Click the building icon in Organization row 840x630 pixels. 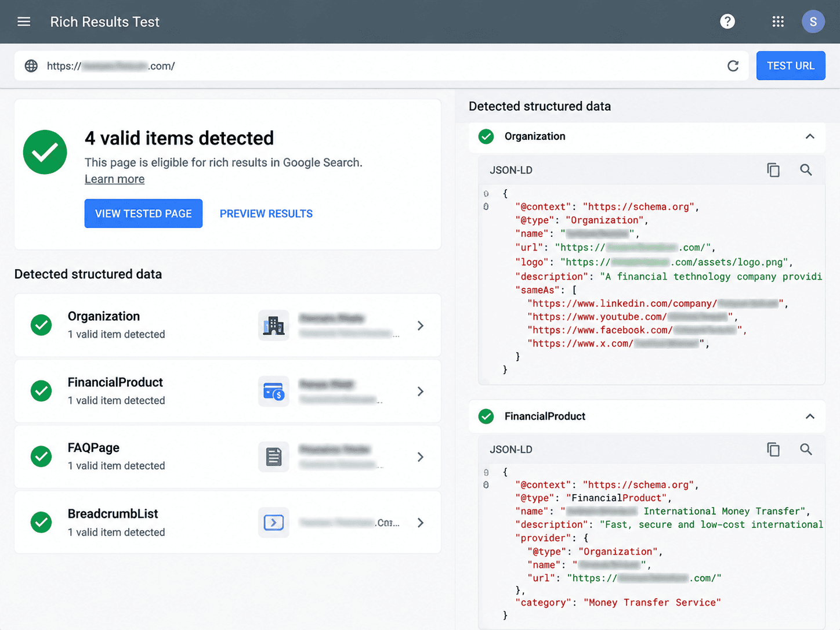[273, 325]
